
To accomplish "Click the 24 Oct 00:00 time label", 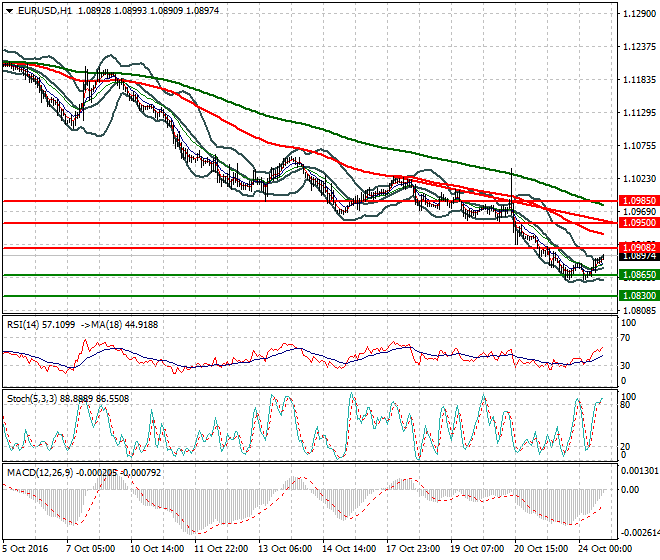I will click(x=605, y=549).
